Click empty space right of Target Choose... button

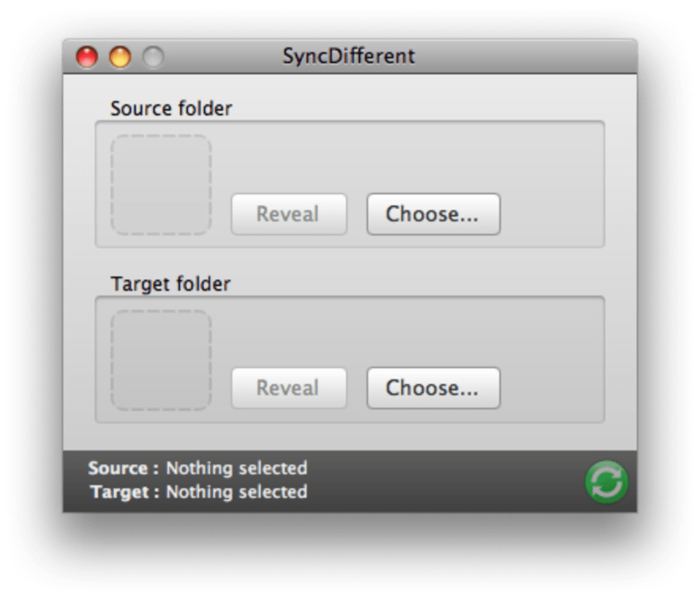coord(552,388)
